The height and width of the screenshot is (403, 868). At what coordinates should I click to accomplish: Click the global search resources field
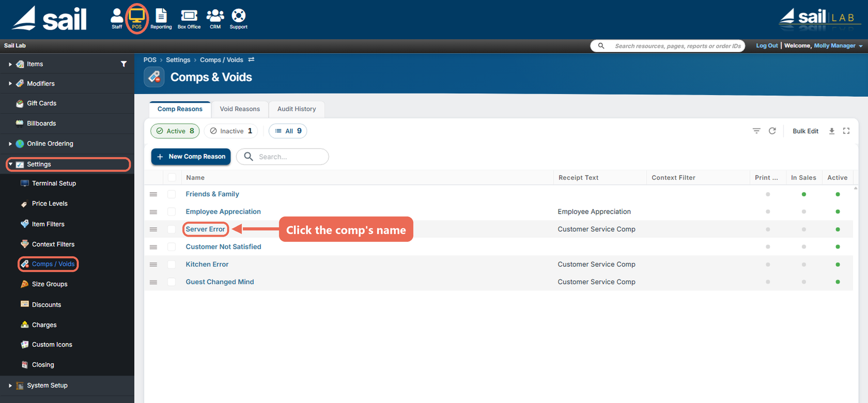(668, 46)
